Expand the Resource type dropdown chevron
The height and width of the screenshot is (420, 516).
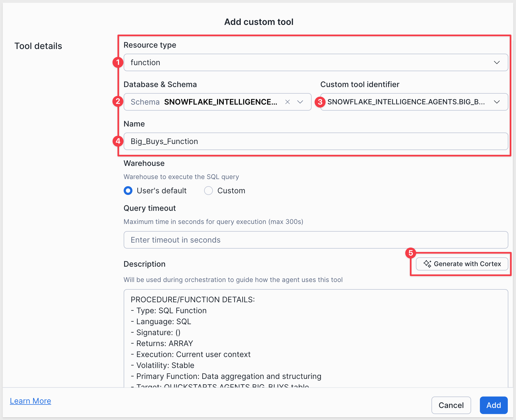click(497, 62)
